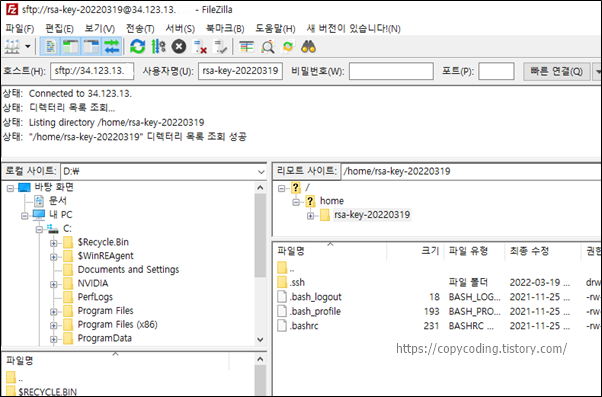
Task: Open 편집(E) menu
Action: tap(59, 28)
